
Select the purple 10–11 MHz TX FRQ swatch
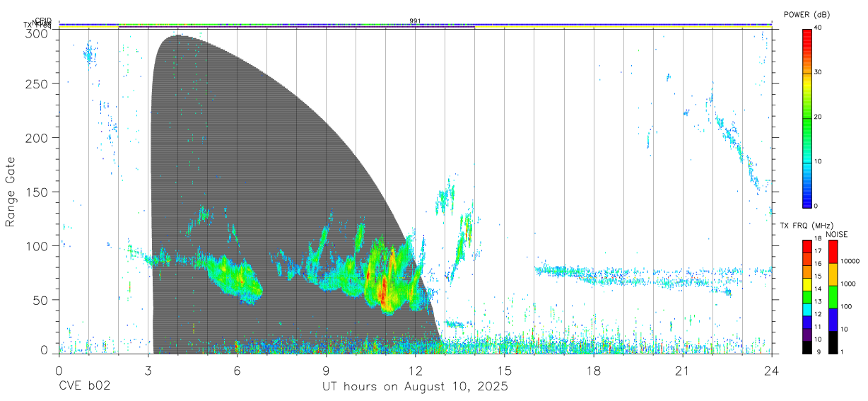click(807, 335)
